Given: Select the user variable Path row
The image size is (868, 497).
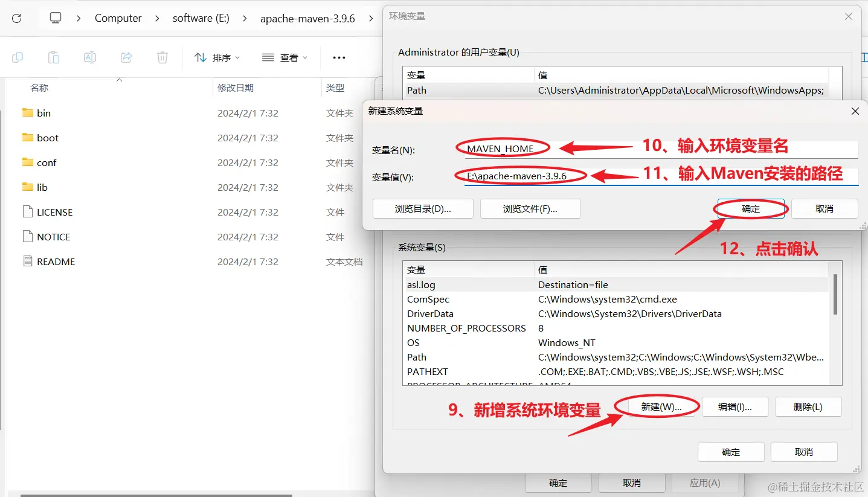Looking at the screenshot, I should coord(616,90).
